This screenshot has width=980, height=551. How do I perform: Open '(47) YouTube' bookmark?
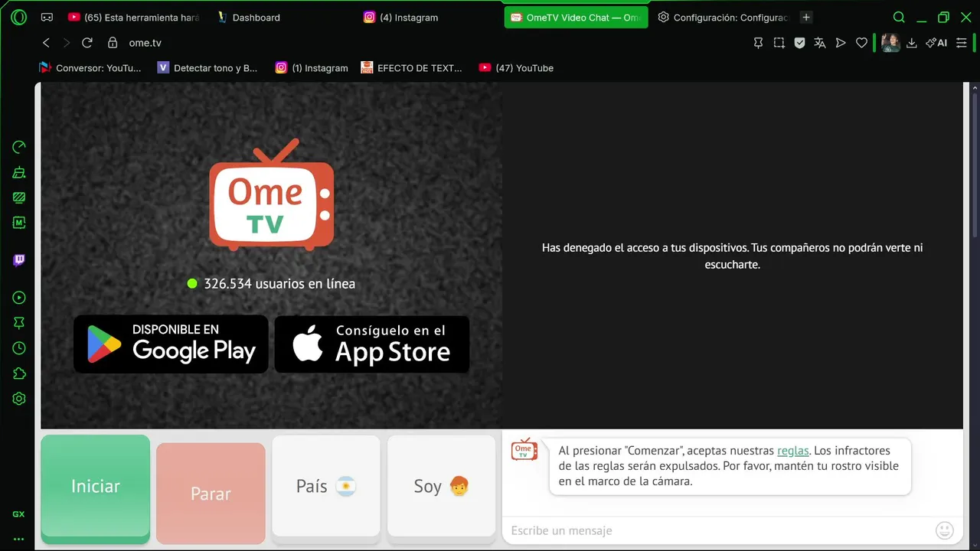[516, 68]
